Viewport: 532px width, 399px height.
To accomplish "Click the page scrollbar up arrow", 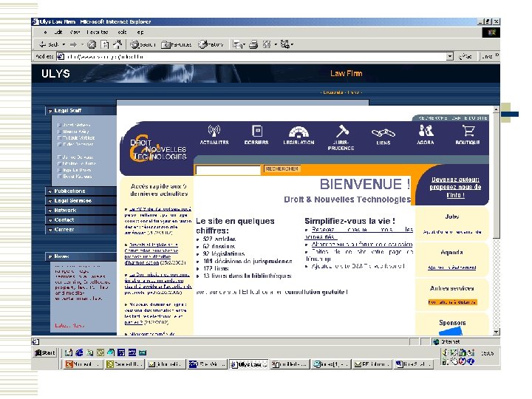I will coord(496,109).
